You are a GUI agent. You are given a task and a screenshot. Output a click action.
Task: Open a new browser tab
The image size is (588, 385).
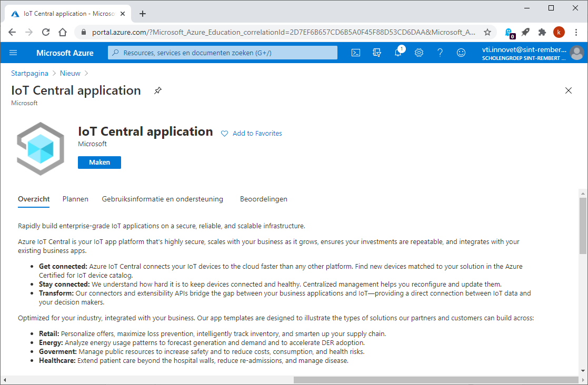coord(143,14)
